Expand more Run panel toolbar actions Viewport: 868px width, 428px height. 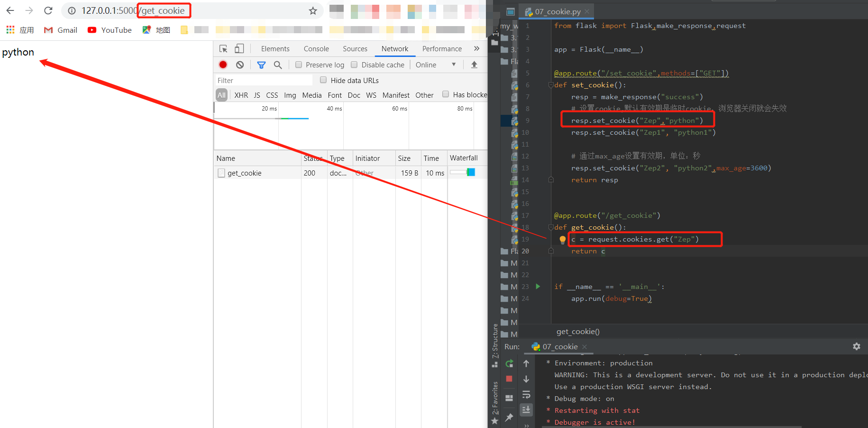point(526,425)
